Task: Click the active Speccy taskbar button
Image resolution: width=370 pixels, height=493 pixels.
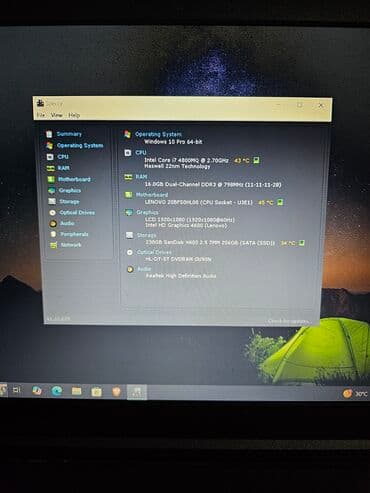Action: [137, 392]
